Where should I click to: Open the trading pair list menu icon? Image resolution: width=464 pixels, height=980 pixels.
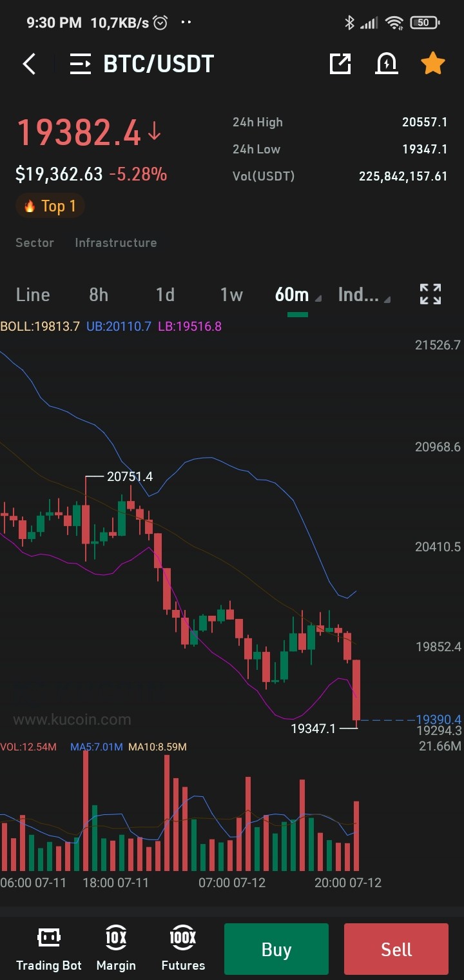81,64
